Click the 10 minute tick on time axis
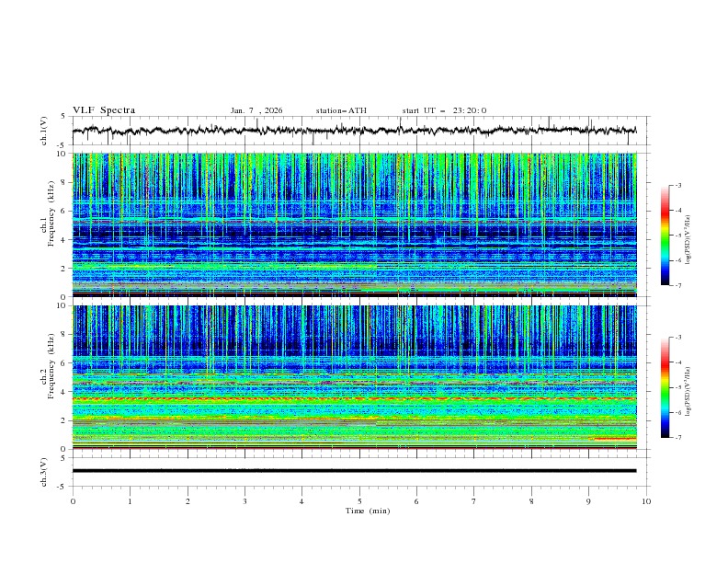 click(x=646, y=501)
